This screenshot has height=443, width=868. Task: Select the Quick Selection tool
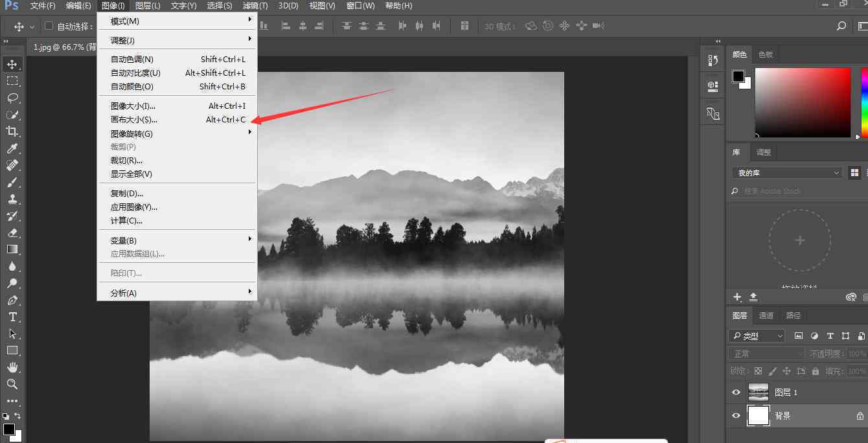[x=12, y=115]
